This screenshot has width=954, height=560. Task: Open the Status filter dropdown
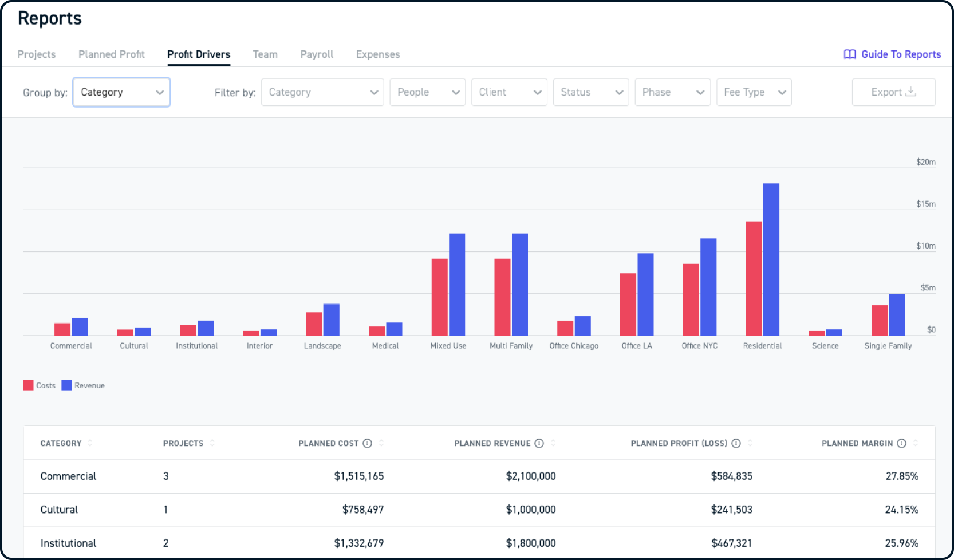pyautogui.click(x=591, y=92)
